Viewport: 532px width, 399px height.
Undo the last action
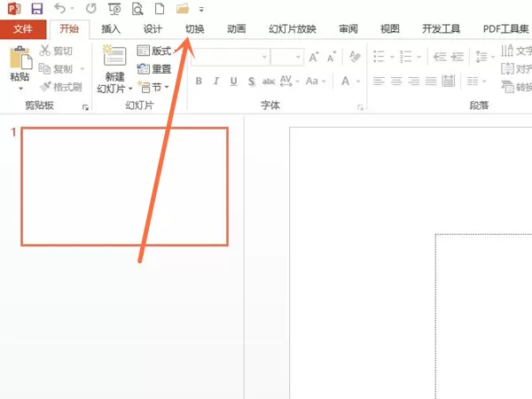[59, 8]
